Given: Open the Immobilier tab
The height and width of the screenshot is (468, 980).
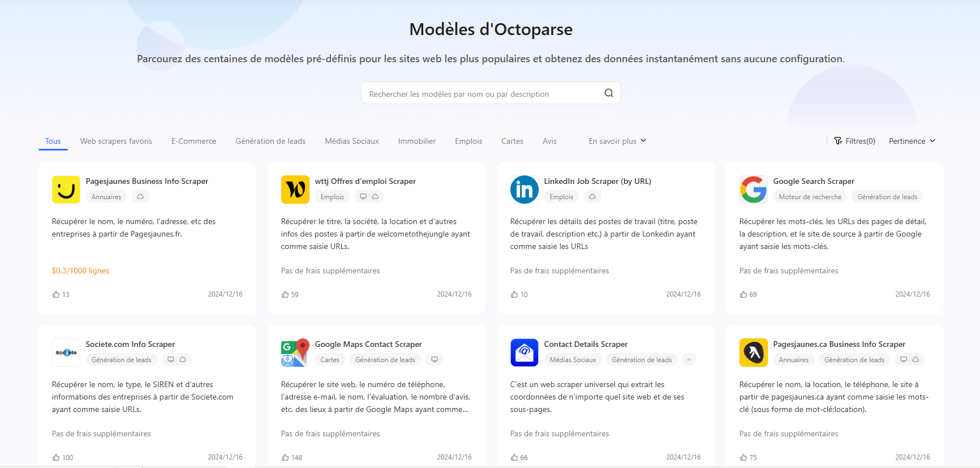Looking at the screenshot, I should point(417,141).
